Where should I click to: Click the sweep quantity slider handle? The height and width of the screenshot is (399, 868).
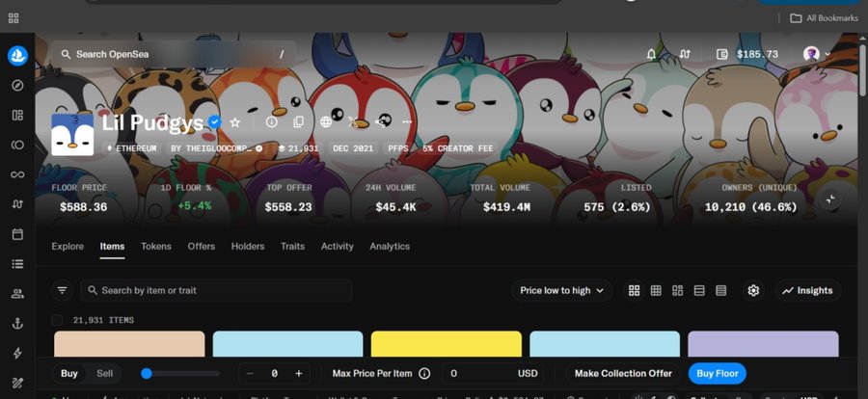[147, 374]
